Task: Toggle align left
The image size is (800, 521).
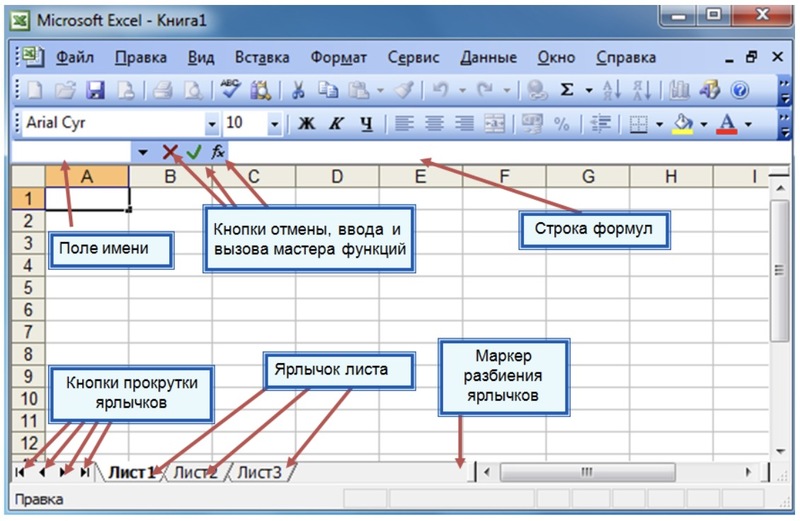Action: [404, 123]
